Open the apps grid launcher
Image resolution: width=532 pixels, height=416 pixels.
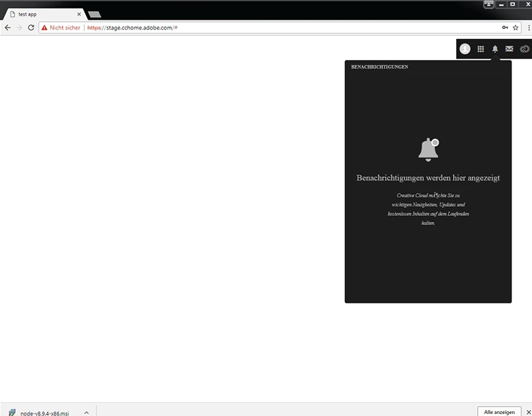click(x=481, y=49)
